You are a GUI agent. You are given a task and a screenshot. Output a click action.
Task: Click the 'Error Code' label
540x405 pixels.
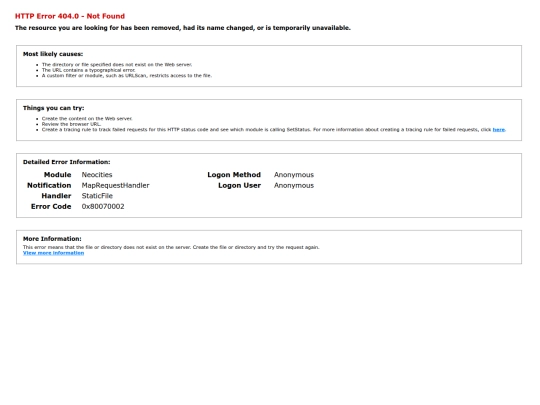(x=51, y=207)
